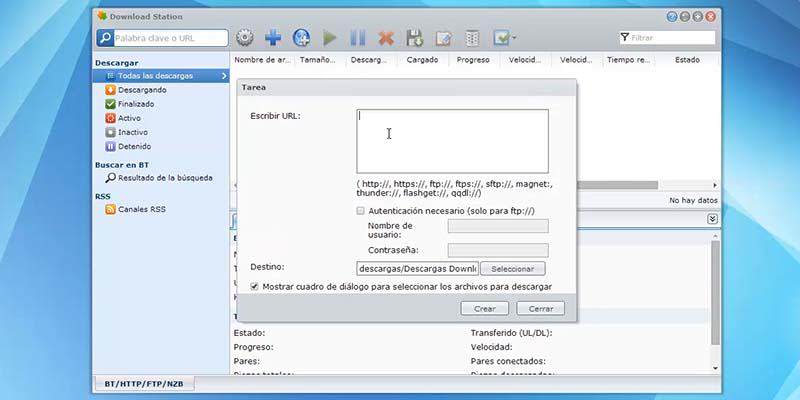
Task: Sort by 'Tiempo re...' column header
Action: (x=629, y=60)
